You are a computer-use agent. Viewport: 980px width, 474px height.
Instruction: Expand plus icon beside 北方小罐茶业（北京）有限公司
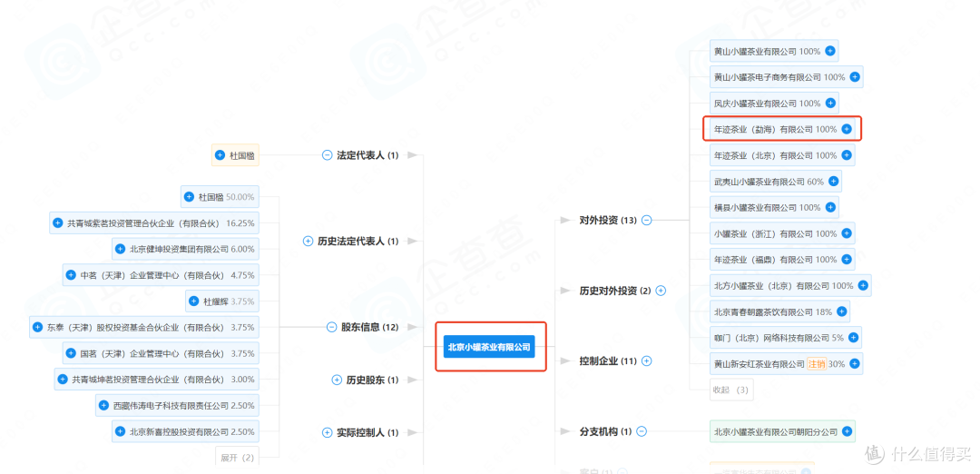863,285
